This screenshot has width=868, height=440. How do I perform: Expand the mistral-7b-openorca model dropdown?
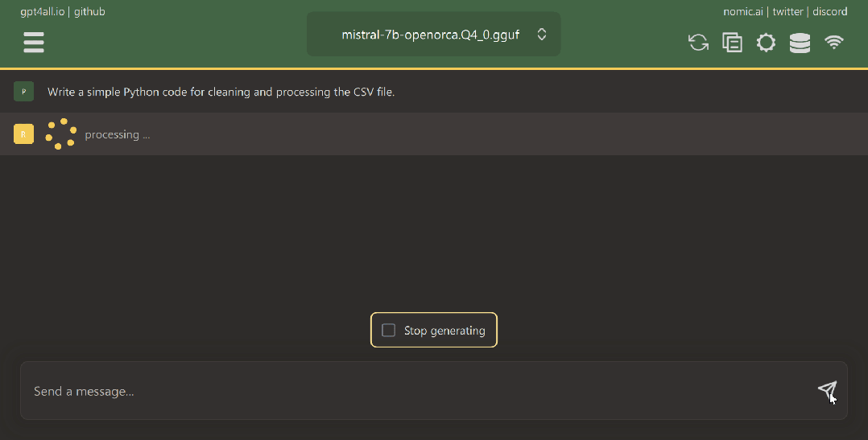pos(433,35)
